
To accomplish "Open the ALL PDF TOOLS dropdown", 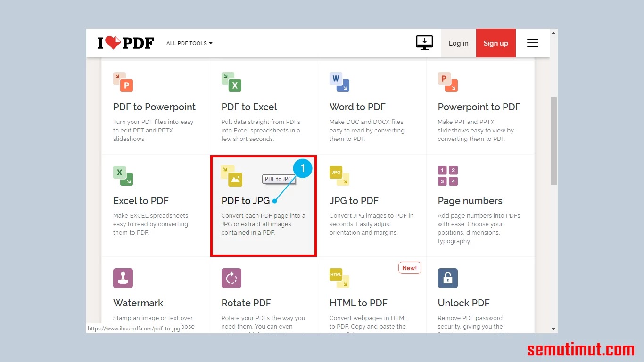I will click(x=190, y=43).
